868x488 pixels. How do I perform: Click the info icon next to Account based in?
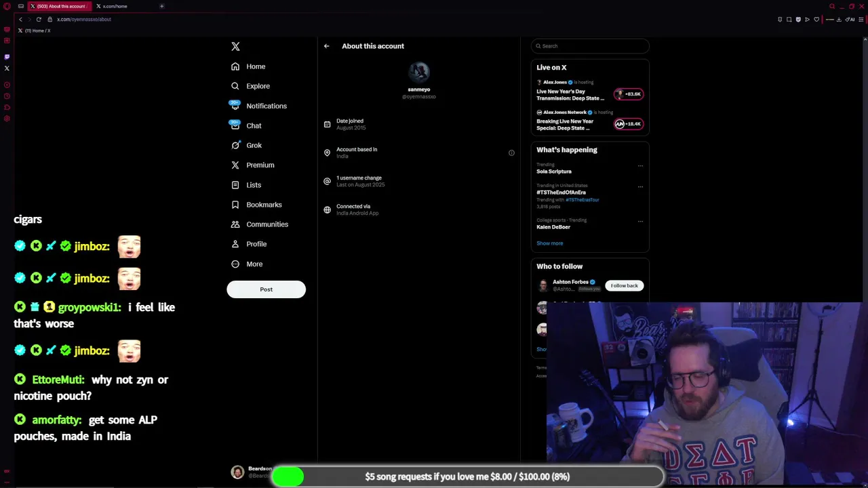(x=511, y=152)
